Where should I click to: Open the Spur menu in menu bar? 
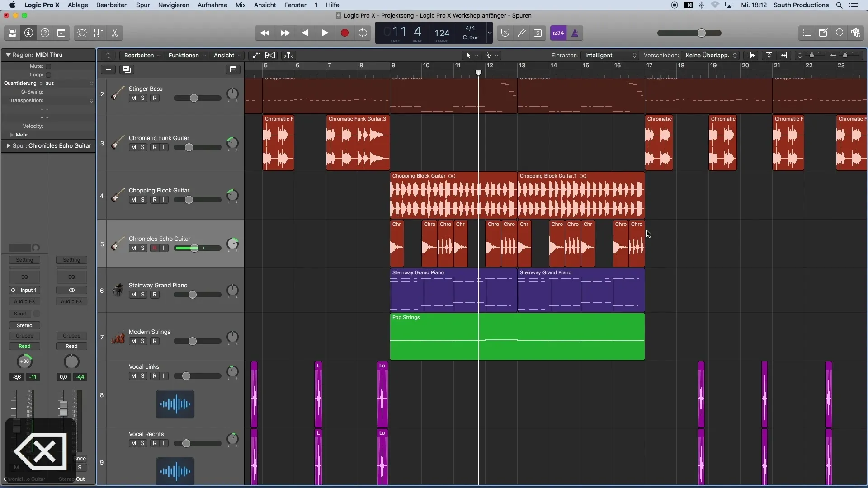click(142, 5)
